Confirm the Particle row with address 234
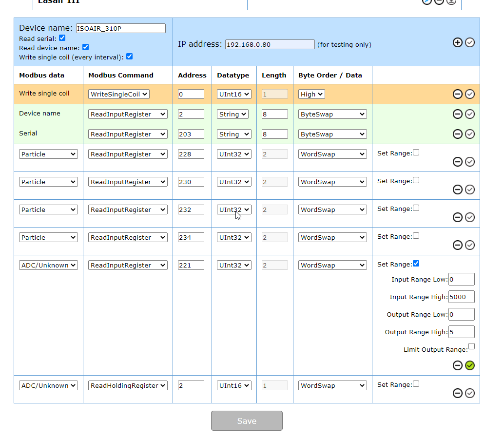Image resolution: width=504 pixels, height=438 pixels. tap(470, 245)
